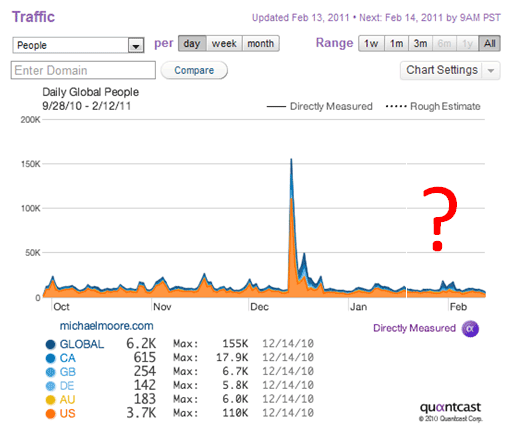This screenshot has height=433, width=527.
Task: Set range to 1m
Action: coord(396,43)
